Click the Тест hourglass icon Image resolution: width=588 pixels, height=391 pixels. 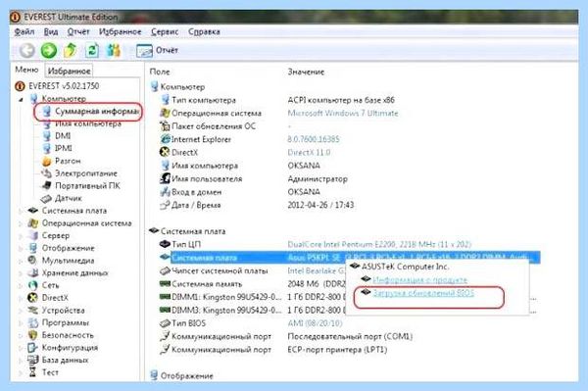click(x=33, y=372)
